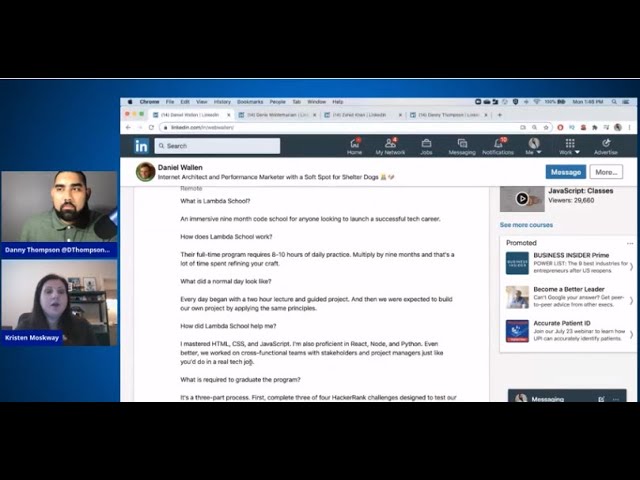Click the browser back arrow

click(x=128, y=127)
